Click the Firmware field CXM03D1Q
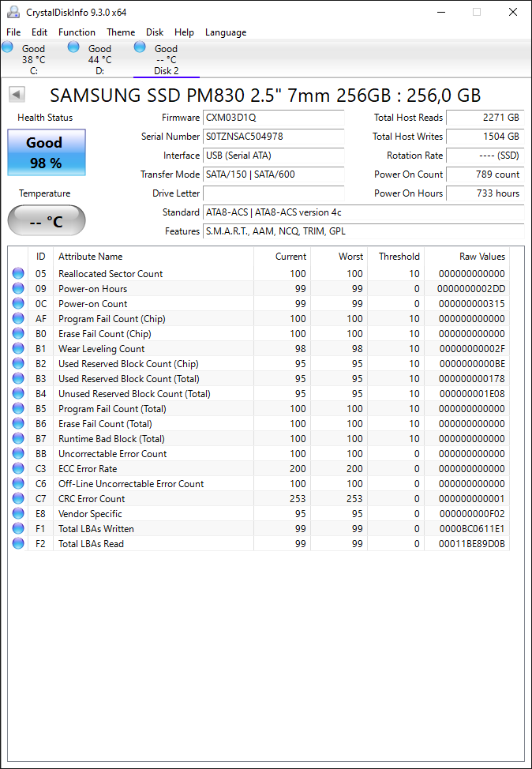The height and width of the screenshot is (769, 532). [274, 118]
